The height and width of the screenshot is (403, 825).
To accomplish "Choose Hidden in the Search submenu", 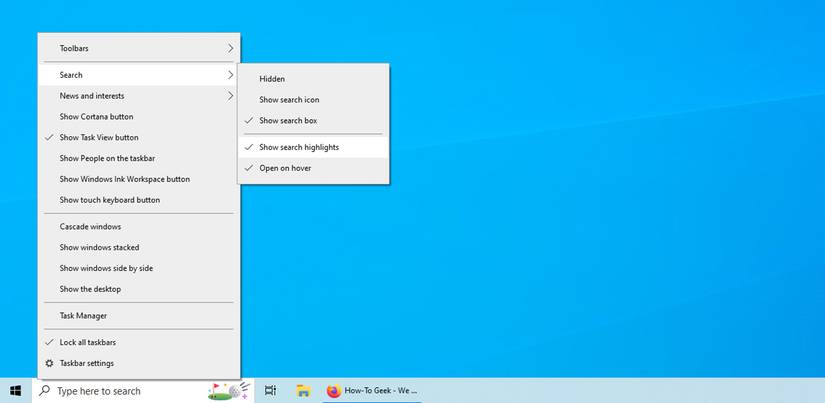I will tap(313, 79).
